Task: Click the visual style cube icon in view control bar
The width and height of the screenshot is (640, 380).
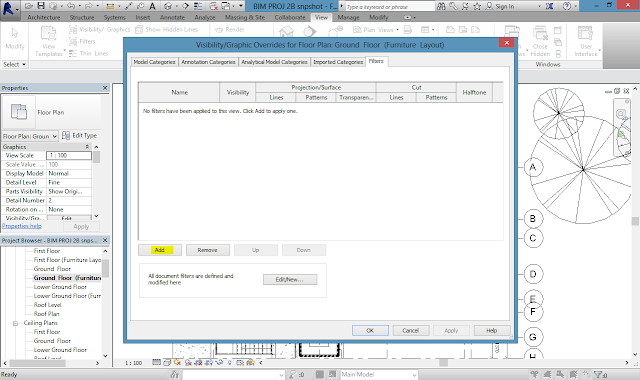Action: tap(167, 362)
